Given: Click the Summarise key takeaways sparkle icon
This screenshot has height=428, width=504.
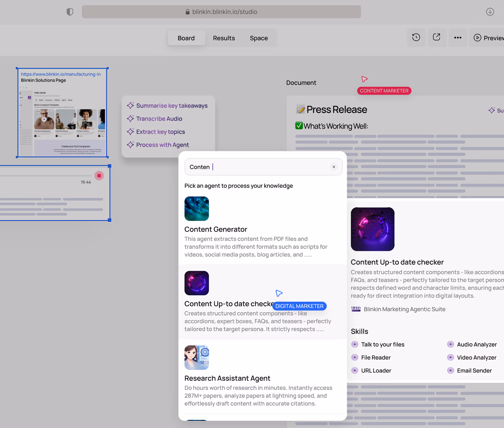Looking at the screenshot, I should coord(131,105).
